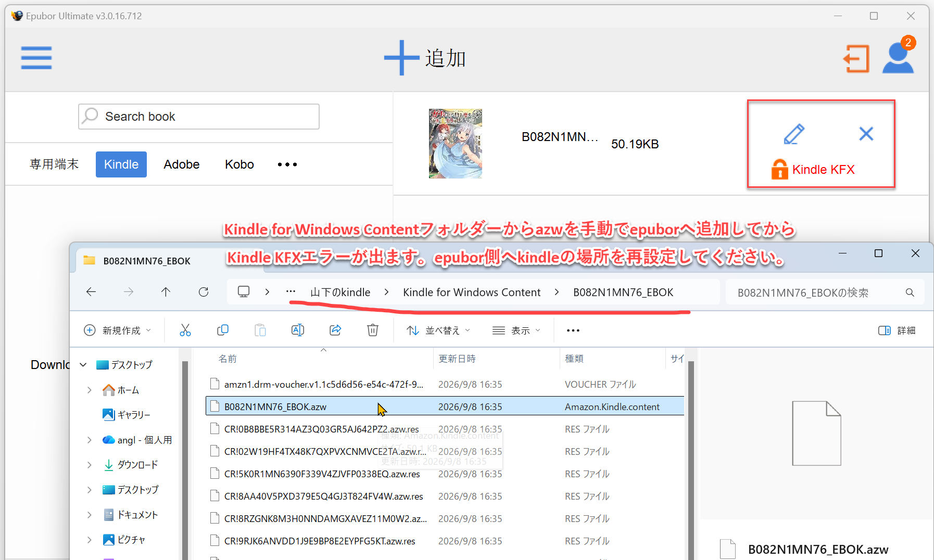This screenshot has height=560, width=934.
Task: Switch to the Kobo tab
Action: [239, 164]
